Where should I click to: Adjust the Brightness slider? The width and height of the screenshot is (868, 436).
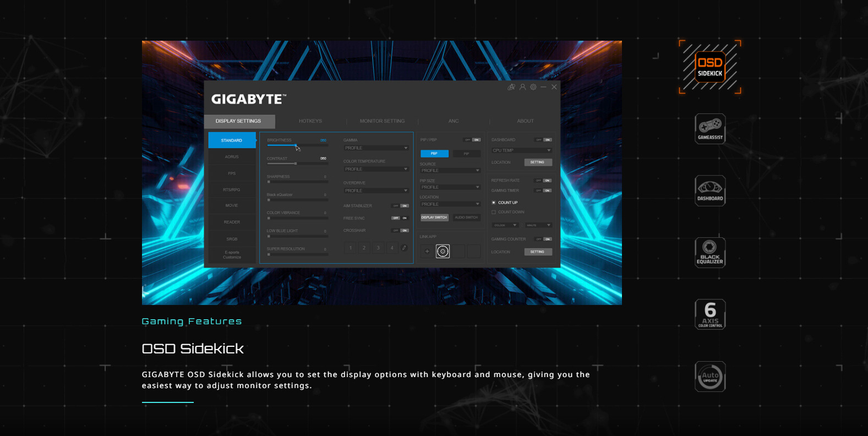297,145
